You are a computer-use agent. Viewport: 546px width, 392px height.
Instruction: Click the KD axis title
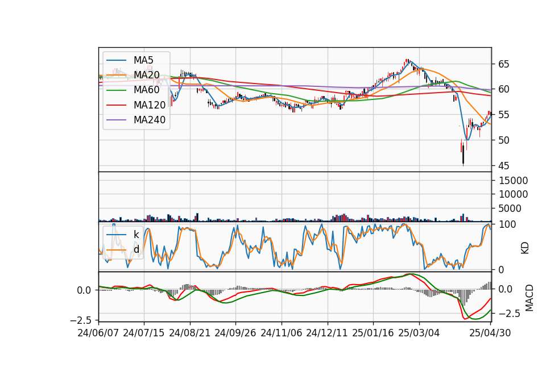coord(525,248)
